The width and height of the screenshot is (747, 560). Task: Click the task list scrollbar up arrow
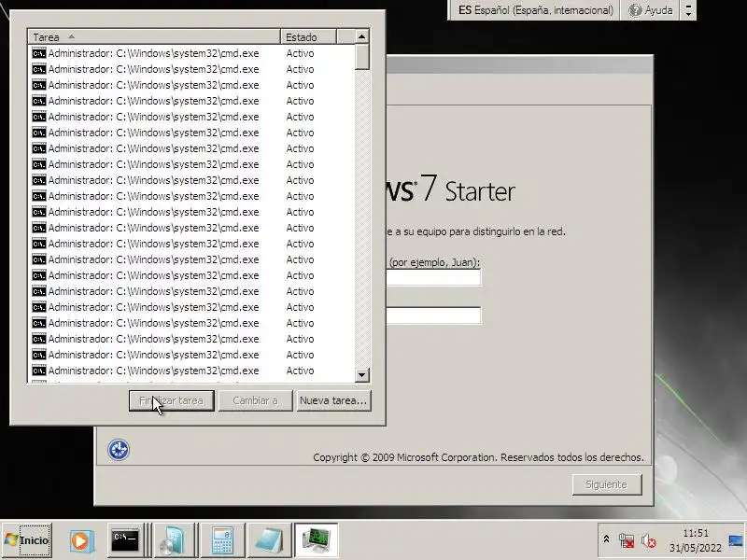click(x=362, y=36)
